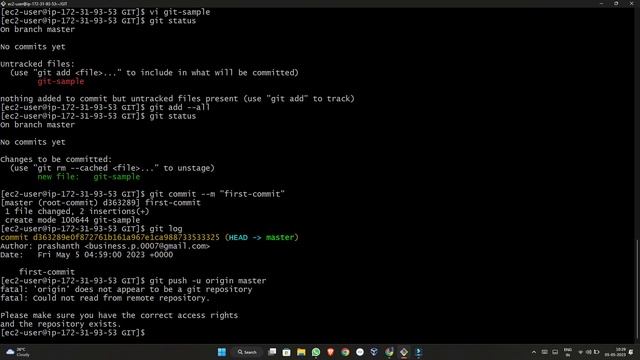Click 'Please make sure you have the correct access rights'
The height and width of the screenshot is (360, 640).
(119, 315)
